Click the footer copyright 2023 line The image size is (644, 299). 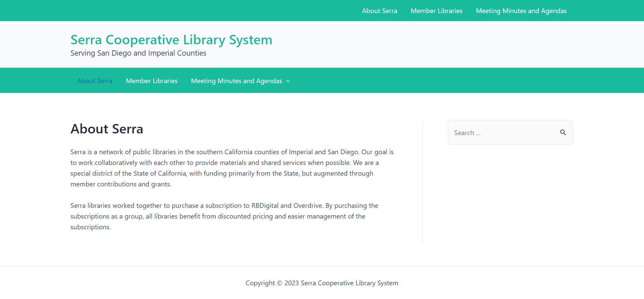[x=322, y=283]
